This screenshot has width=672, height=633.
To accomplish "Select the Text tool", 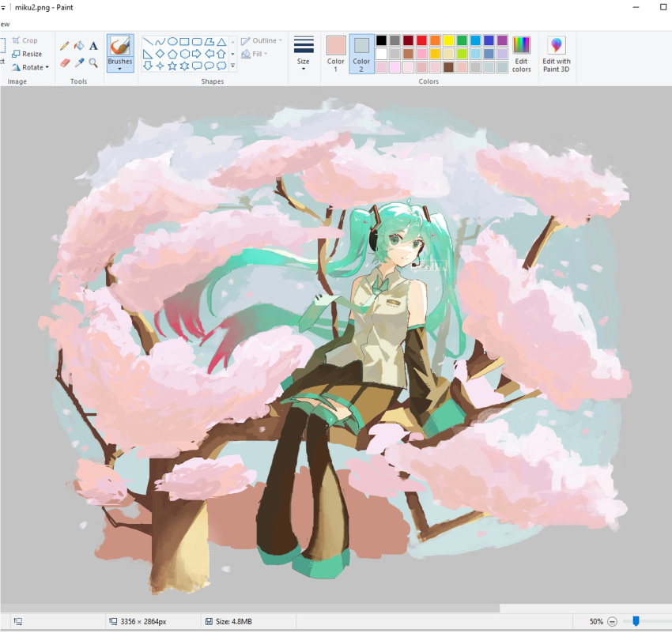I will [92, 45].
